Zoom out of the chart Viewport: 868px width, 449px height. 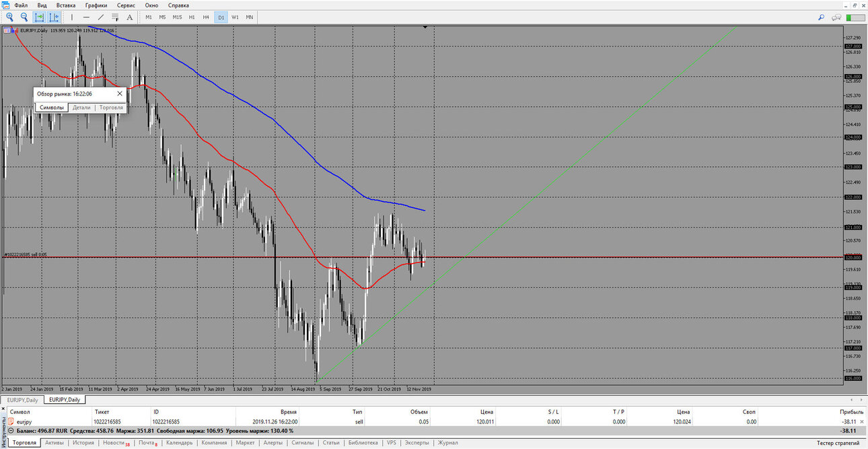tap(24, 17)
